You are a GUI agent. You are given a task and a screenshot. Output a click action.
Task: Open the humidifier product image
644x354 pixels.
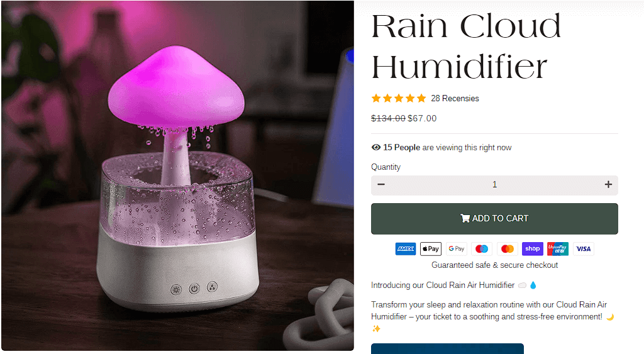pos(177,175)
